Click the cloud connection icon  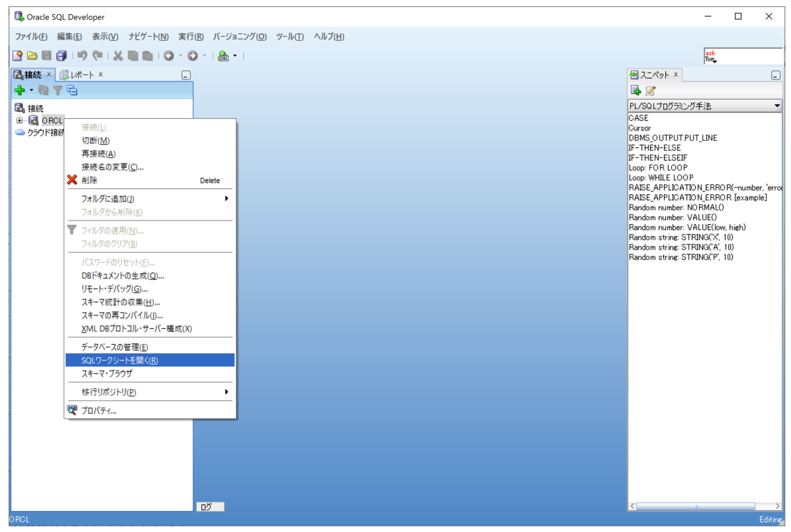coord(20,132)
